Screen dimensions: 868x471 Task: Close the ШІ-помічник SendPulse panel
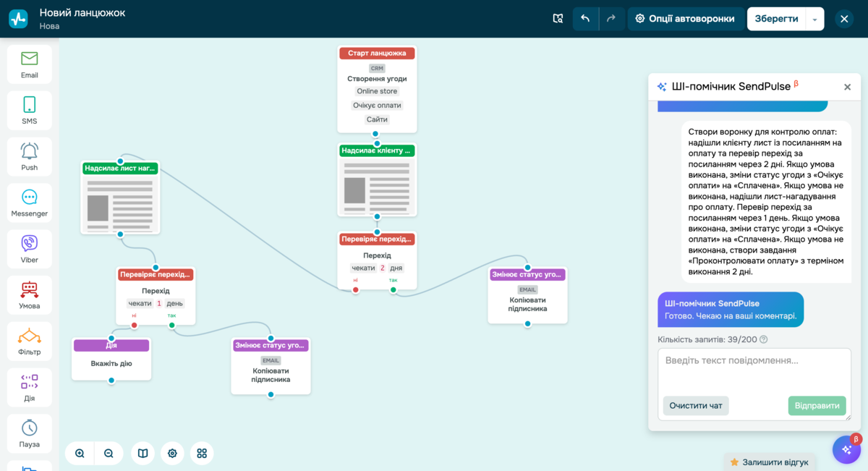847,87
